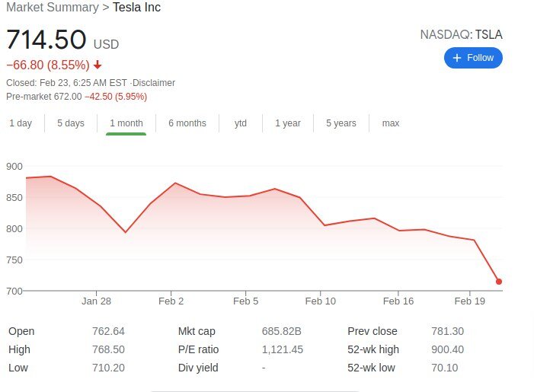Select the 5 years range

[341, 123]
